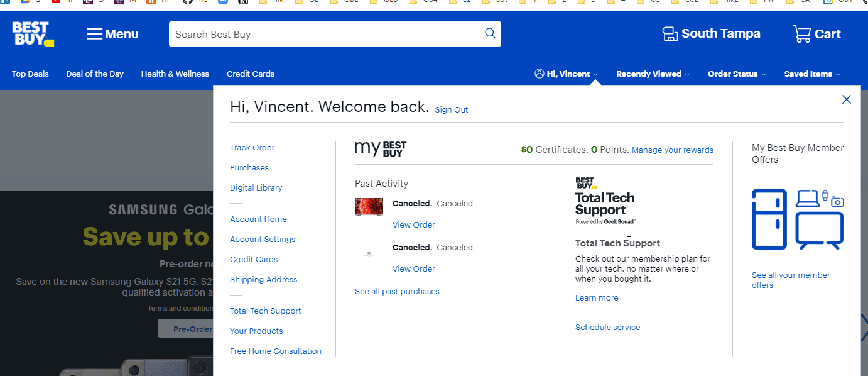Open Free Home Consultation
868x376 pixels.
pos(276,351)
